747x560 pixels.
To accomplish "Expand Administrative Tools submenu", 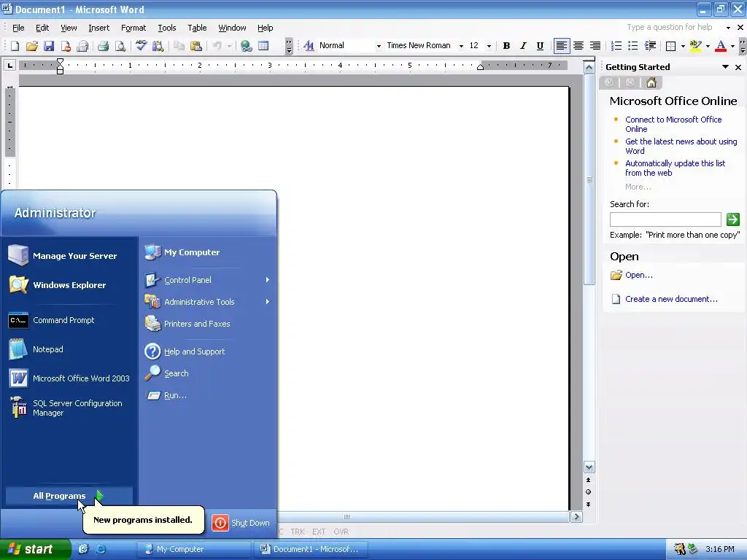I will [x=267, y=301].
